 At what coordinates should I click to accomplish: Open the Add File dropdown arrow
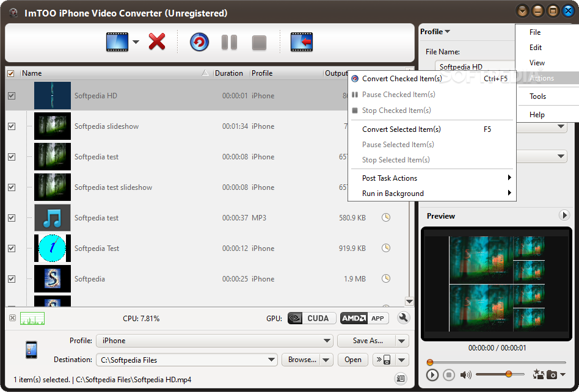[x=136, y=42]
